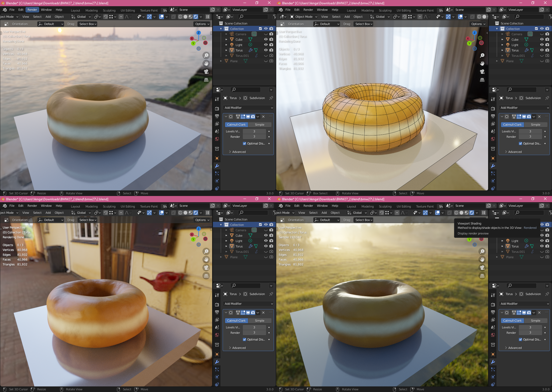The height and width of the screenshot is (392, 552).
Task: Open Render menu in top-left window
Action: (32, 10)
